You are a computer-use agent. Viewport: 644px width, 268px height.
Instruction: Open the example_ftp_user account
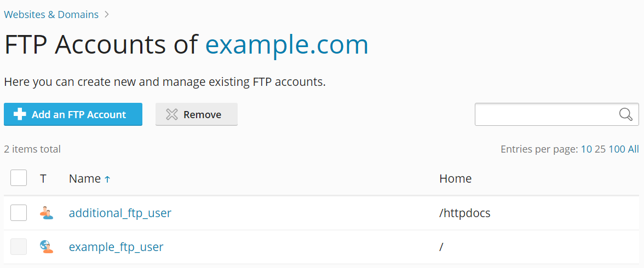pos(116,247)
